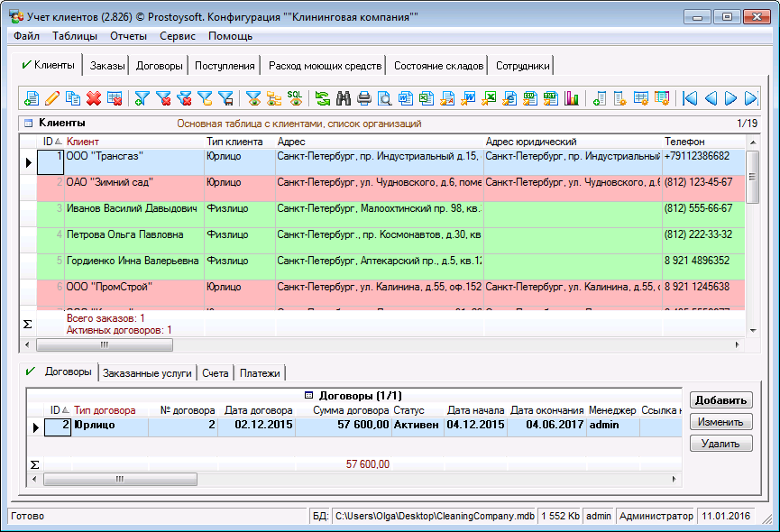
Task: Click the printer icon in the toolbar
Action: coord(364,98)
